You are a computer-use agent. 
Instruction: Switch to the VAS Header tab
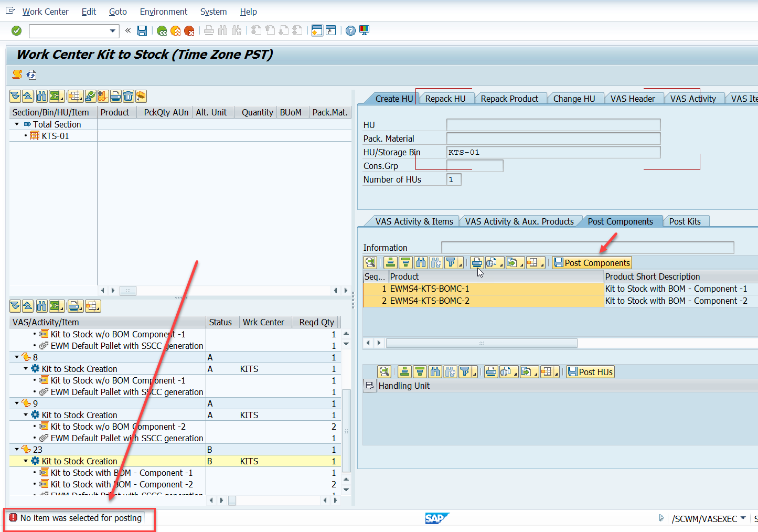633,99
